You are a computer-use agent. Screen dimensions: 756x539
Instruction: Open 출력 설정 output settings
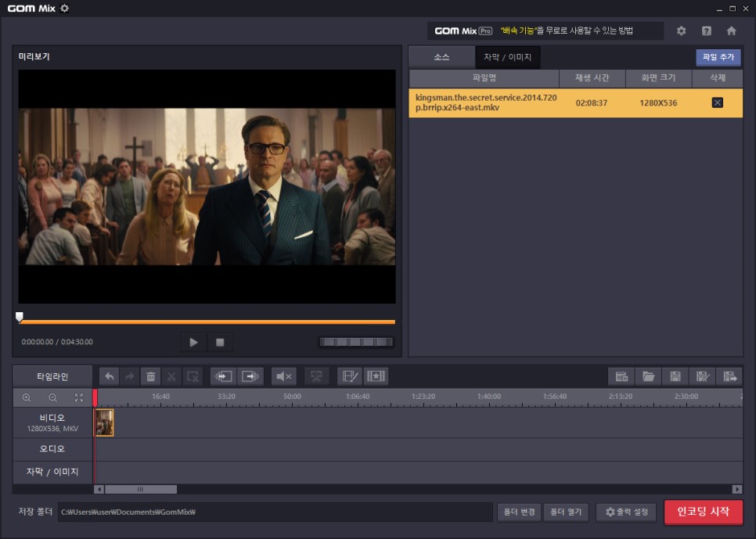pyautogui.click(x=626, y=512)
